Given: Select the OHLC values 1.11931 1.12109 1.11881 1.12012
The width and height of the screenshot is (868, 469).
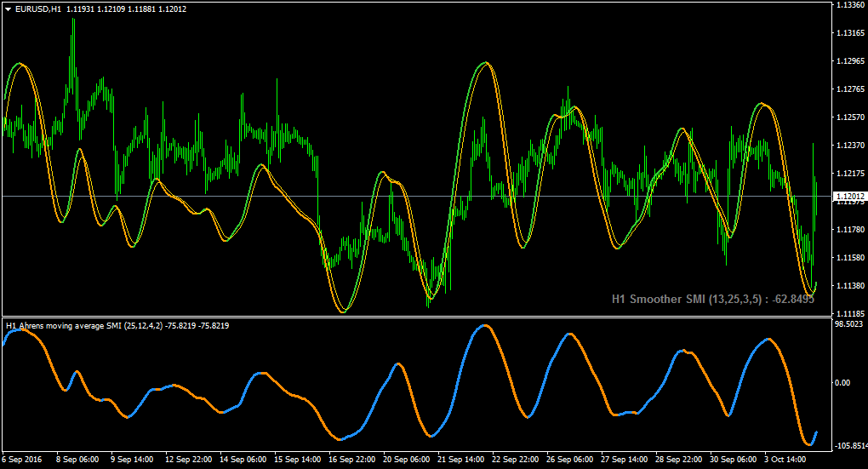Looking at the screenshot, I should pos(126,9).
